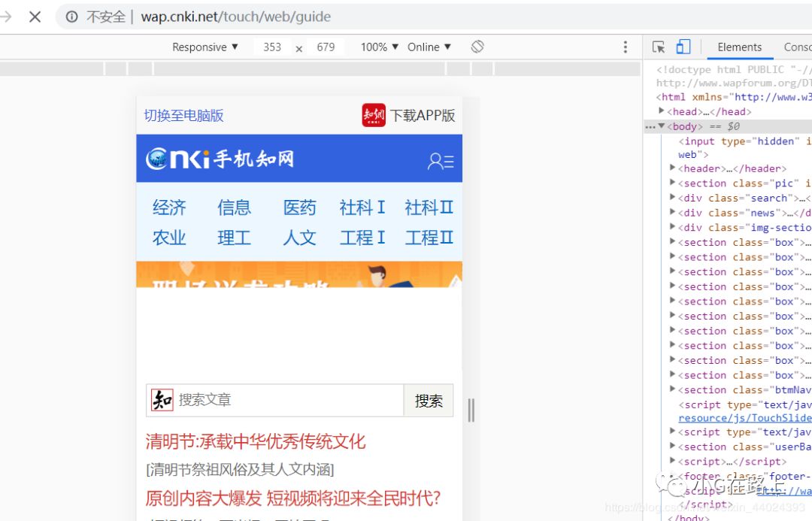Expand the section class userBa node
This screenshot has width=812, height=521.
click(x=672, y=446)
